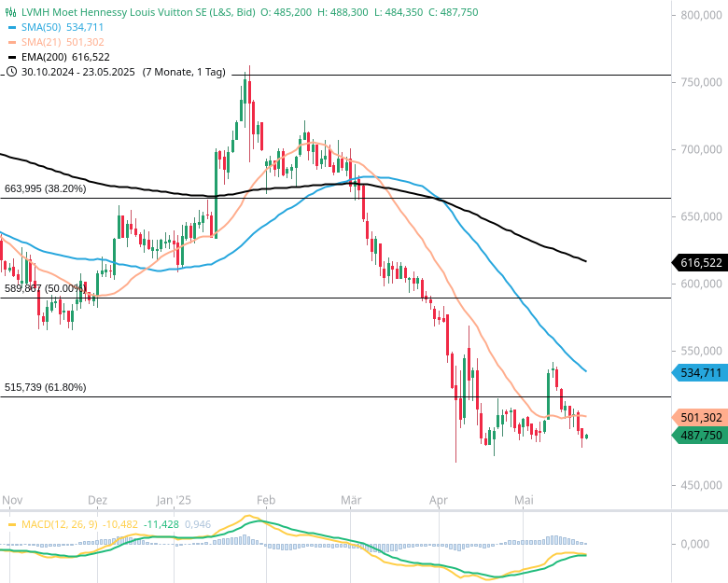Image resolution: width=728 pixels, height=583 pixels.
Task: Click the yellow MACD legend swatch
Action: coord(12,524)
